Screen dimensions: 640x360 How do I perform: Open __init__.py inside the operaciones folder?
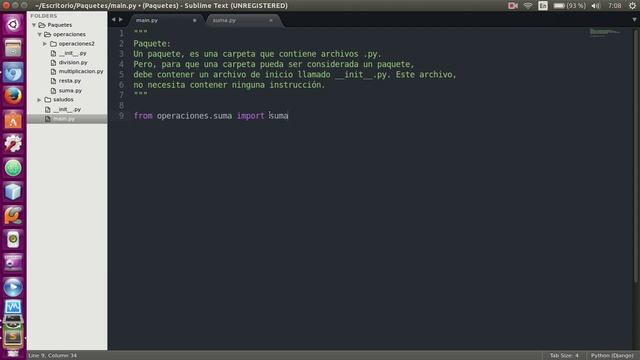point(73,53)
